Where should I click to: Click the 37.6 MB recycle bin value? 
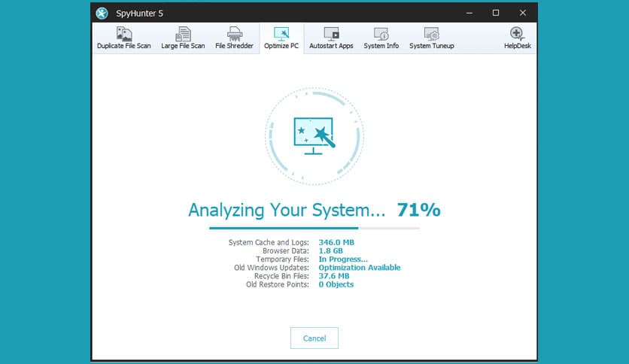[x=334, y=276]
